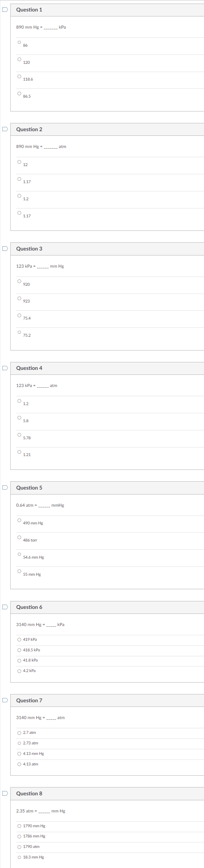Pick 75.4 for Question 3
Screen dimensions: 204x868
point(18,315)
